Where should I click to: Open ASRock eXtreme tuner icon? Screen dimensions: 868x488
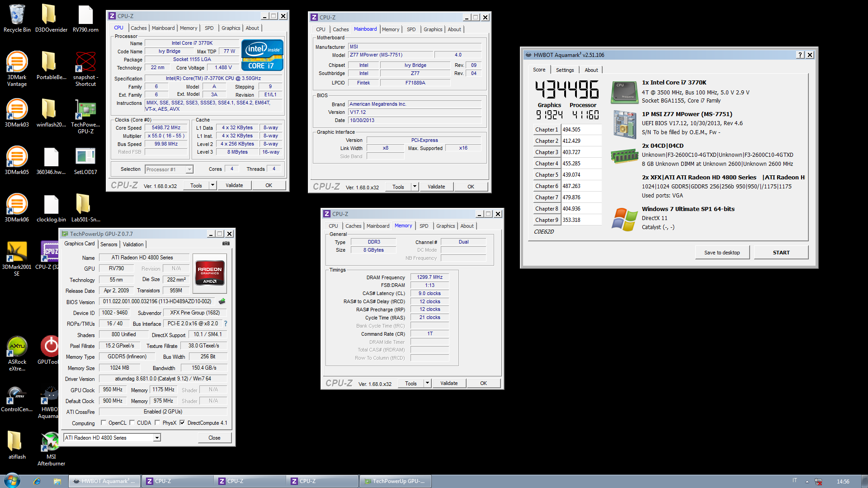pyautogui.click(x=17, y=353)
